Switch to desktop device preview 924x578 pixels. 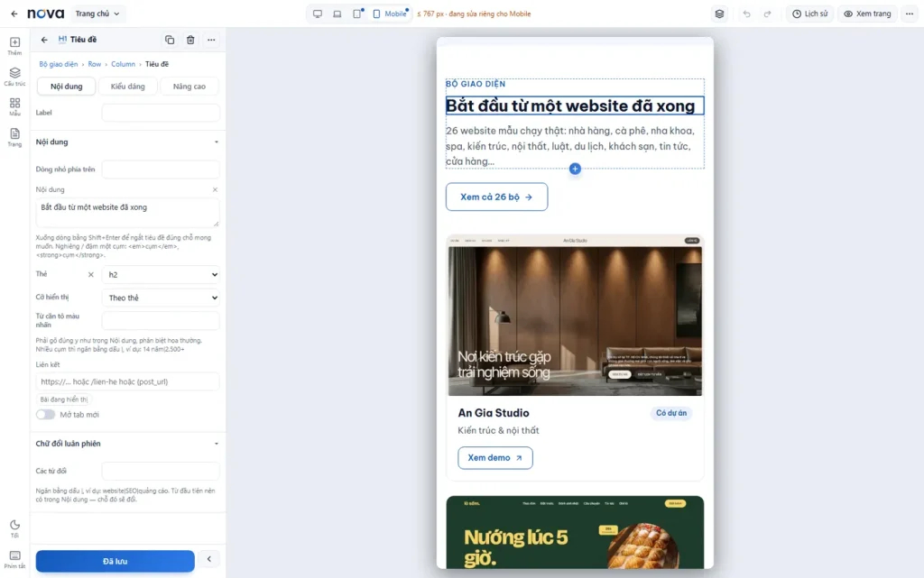point(318,14)
